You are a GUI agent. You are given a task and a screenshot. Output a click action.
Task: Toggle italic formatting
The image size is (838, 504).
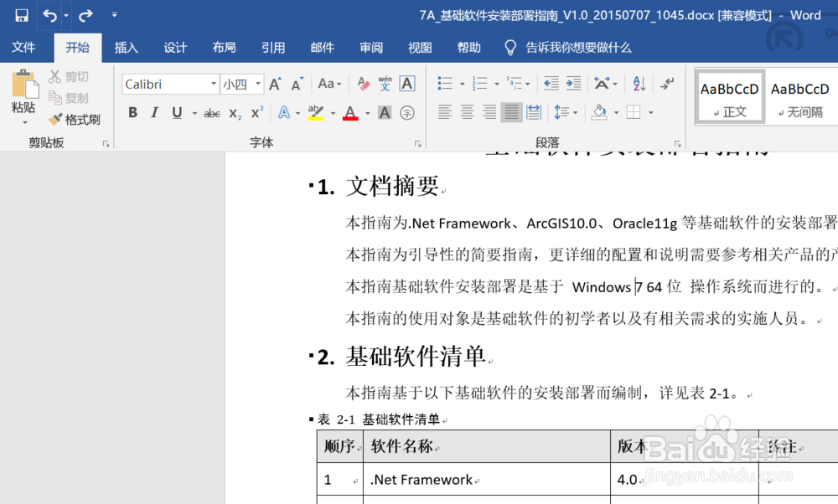click(155, 113)
